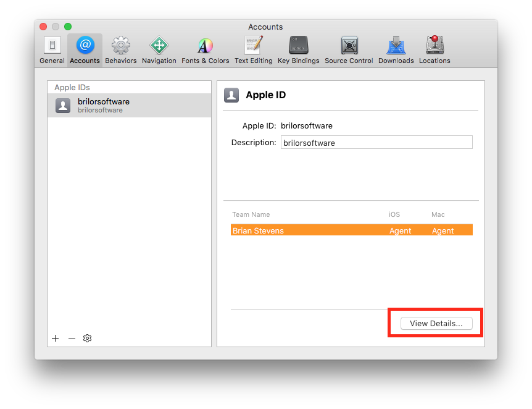Open Source Control preferences

[349, 50]
